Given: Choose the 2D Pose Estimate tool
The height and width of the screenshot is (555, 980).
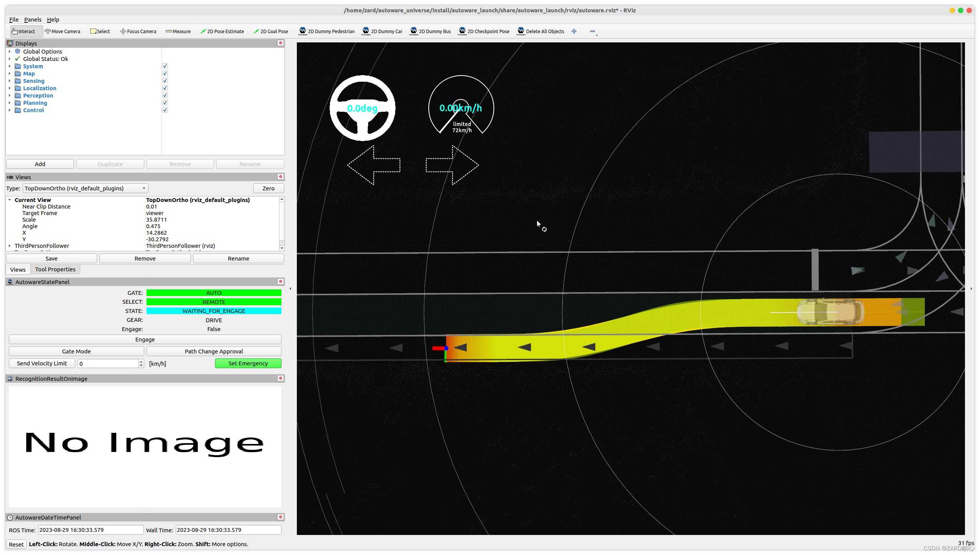Looking at the screenshot, I should (x=222, y=32).
